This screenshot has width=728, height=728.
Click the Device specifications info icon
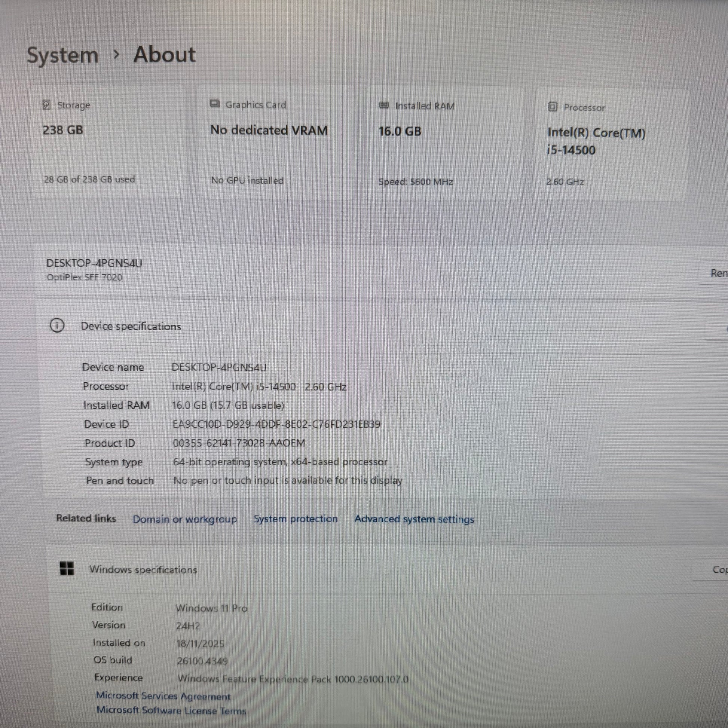(x=57, y=325)
